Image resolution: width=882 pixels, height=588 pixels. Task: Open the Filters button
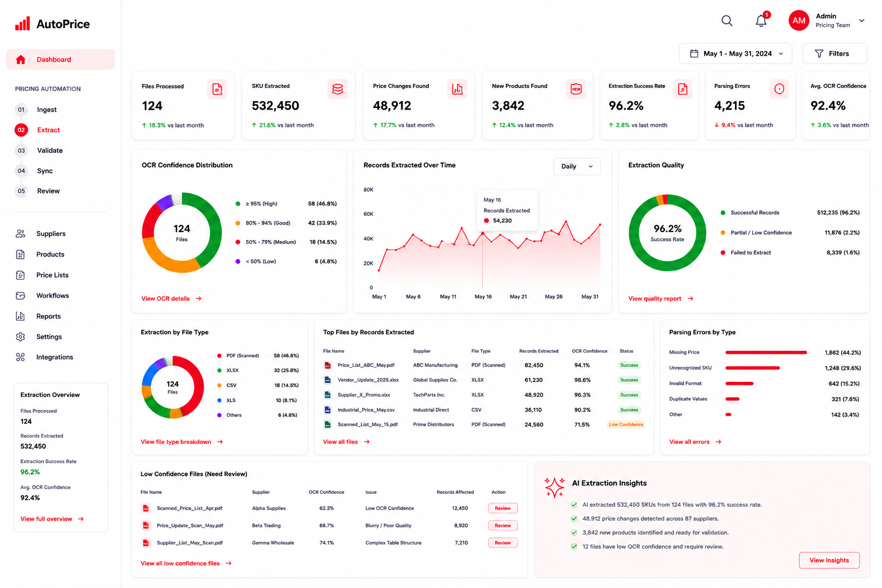coord(834,53)
